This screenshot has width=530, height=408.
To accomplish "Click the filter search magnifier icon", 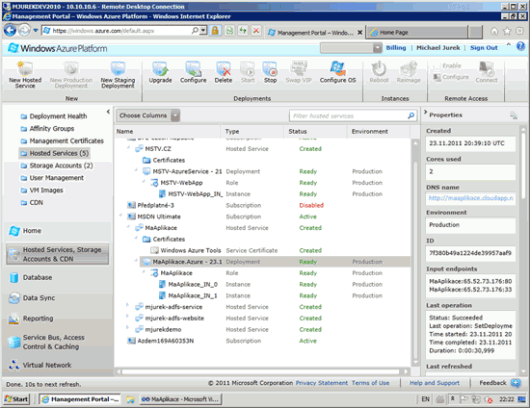I will point(411,116).
